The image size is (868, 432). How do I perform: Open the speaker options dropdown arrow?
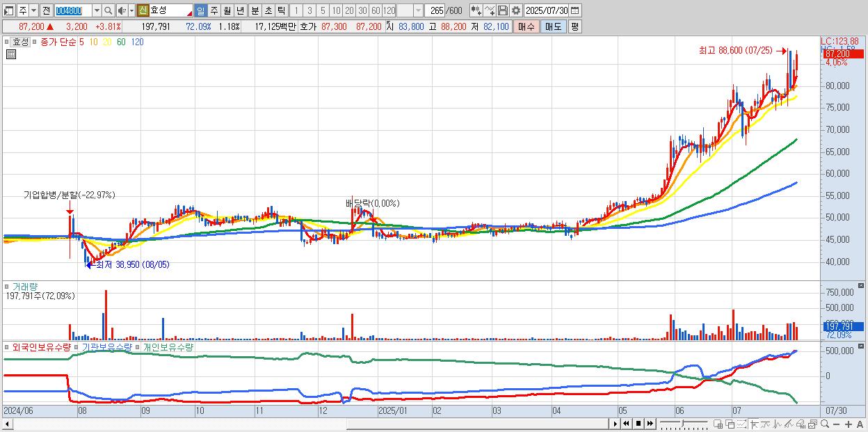click(132, 10)
